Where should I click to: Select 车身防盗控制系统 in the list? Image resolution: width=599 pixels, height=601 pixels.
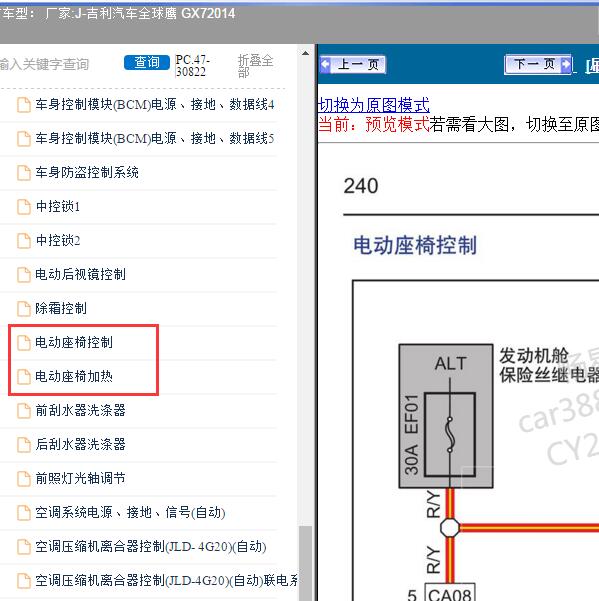[x=87, y=172]
